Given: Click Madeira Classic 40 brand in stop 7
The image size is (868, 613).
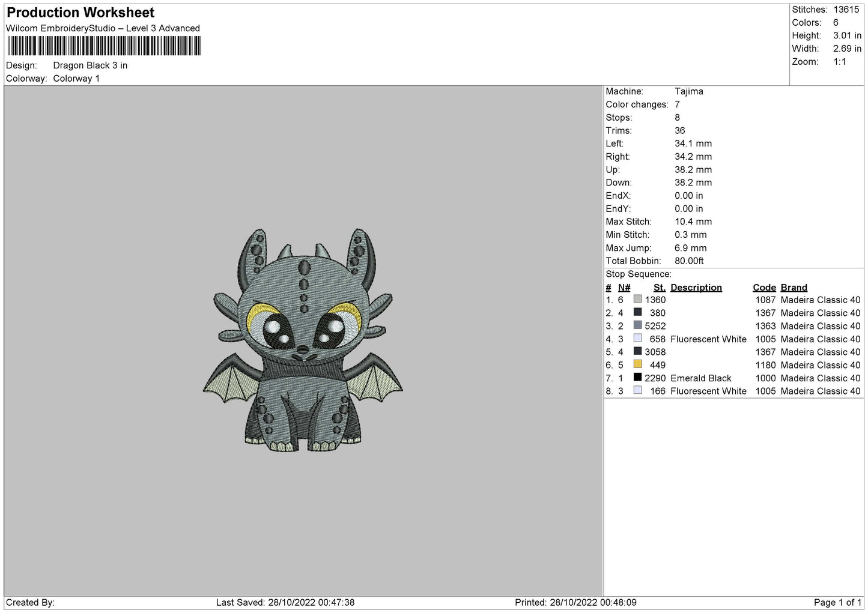Looking at the screenshot, I should [x=821, y=378].
